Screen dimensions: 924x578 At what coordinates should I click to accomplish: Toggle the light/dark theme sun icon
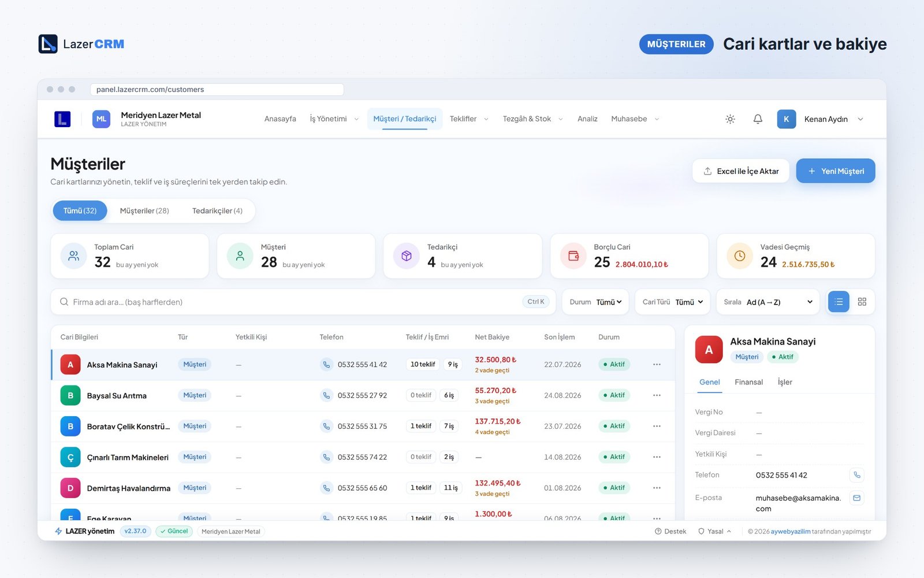click(x=730, y=119)
